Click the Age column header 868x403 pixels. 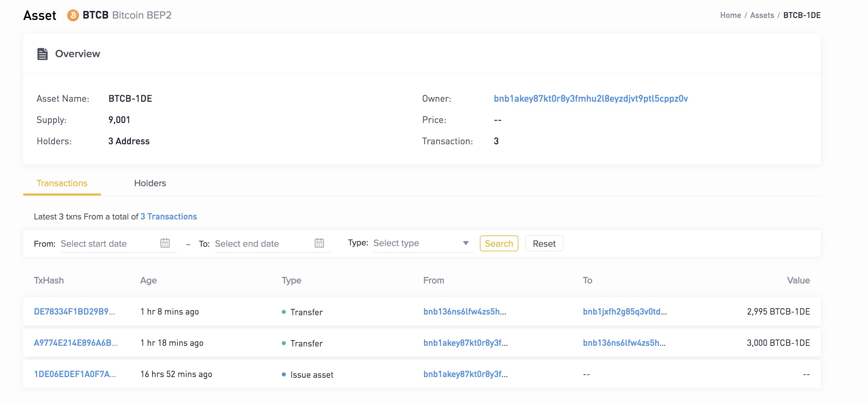[x=148, y=280]
